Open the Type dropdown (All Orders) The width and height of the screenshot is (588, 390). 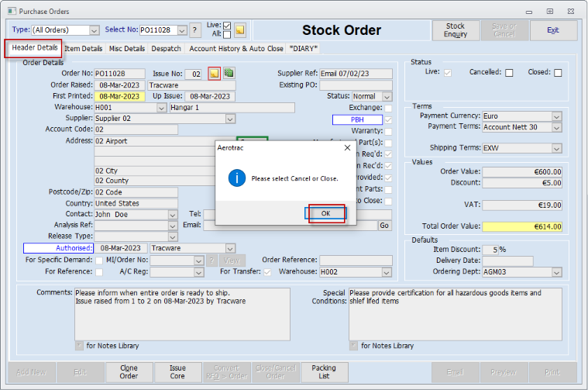click(x=95, y=30)
